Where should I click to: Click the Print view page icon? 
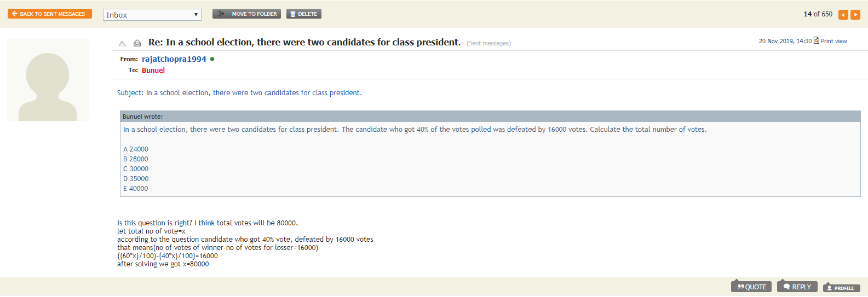point(817,40)
